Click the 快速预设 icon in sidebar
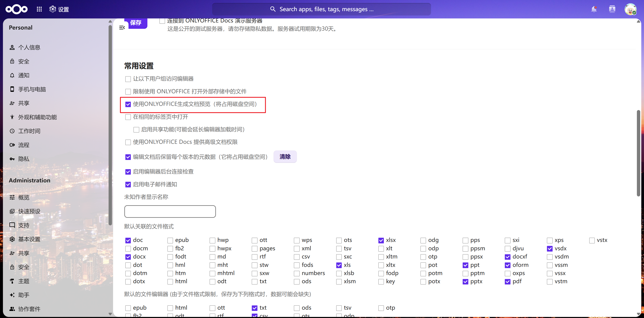644x318 pixels. click(x=12, y=212)
